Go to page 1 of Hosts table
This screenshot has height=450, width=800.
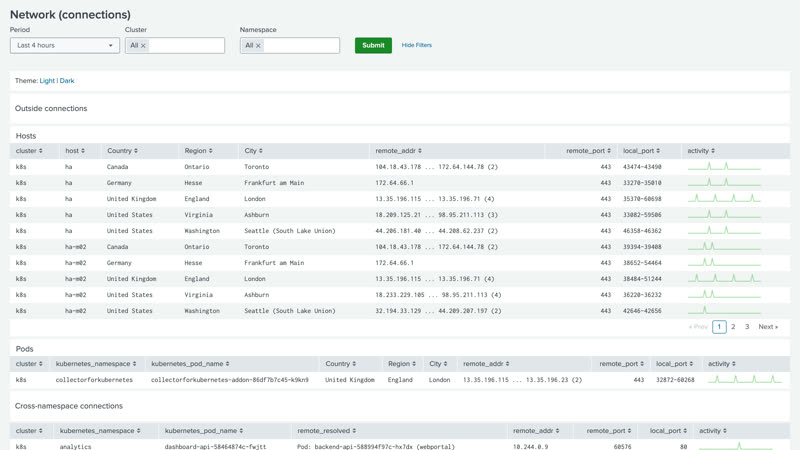coord(719,327)
